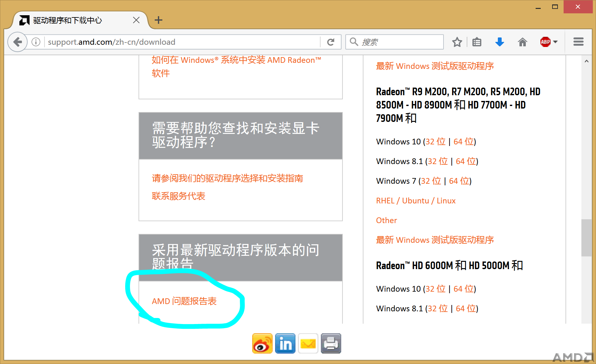Click Radeon HD 6000M 和 HD 5000M heading
Screen dimensions: 596x364
click(x=450, y=265)
